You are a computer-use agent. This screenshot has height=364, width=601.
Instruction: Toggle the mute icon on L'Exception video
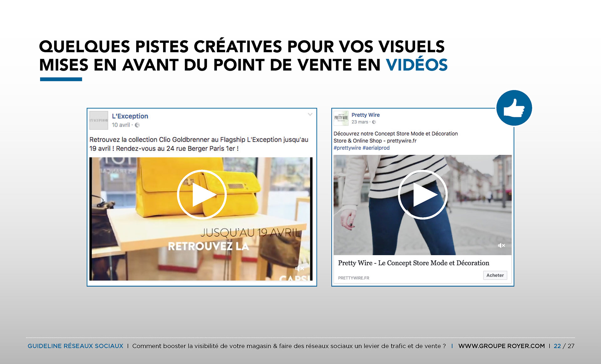pos(300,268)
